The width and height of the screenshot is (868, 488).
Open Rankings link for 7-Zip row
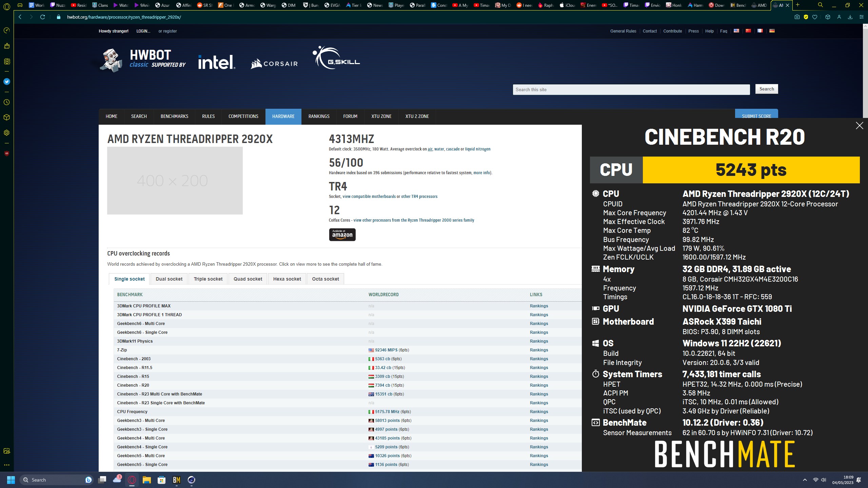tap(539, 350)
